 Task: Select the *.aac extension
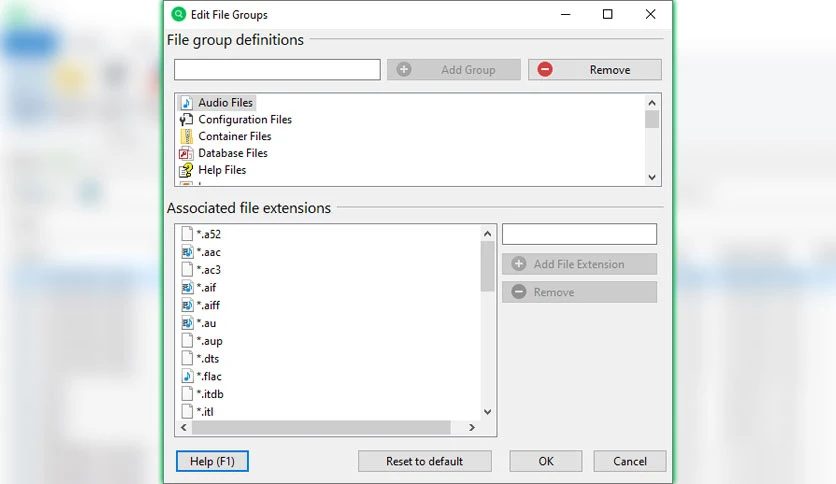tap(208, 252)
